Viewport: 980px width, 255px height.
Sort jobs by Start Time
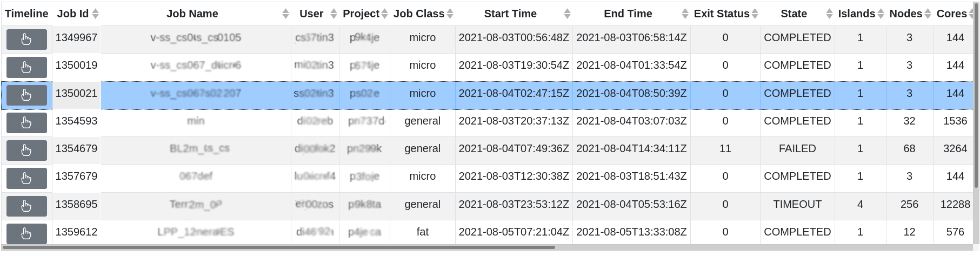pos(567,14)
